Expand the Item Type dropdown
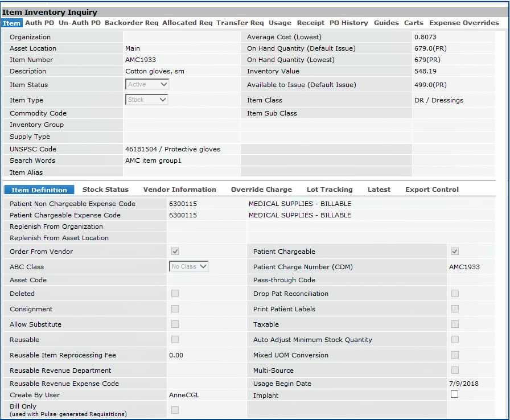Screen dimensions: 510x420 coord(147,100)
